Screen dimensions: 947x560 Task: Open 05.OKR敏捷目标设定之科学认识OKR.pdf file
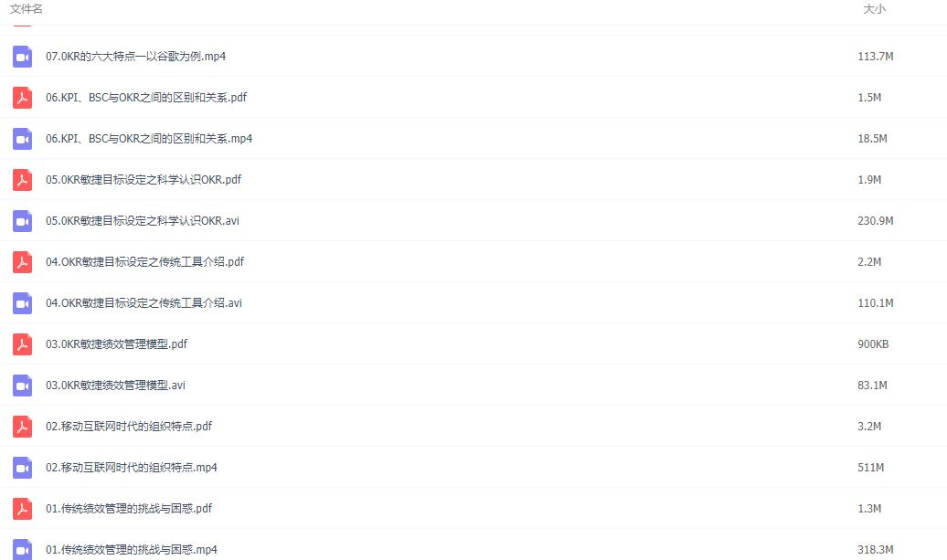pos(144,179)
